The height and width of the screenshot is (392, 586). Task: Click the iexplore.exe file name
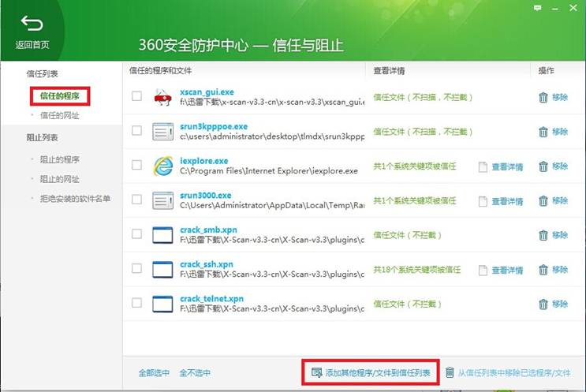pyautogui.click(x=204, y=161)
